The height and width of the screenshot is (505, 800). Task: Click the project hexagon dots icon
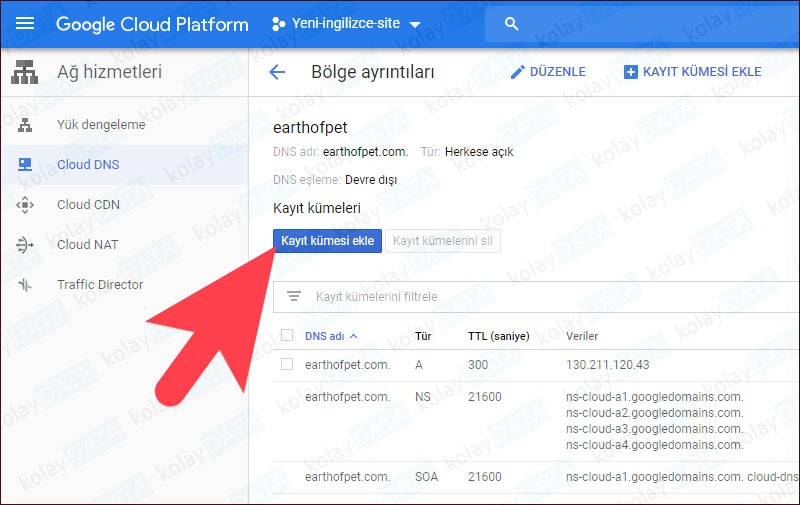(x=279, y=24)
